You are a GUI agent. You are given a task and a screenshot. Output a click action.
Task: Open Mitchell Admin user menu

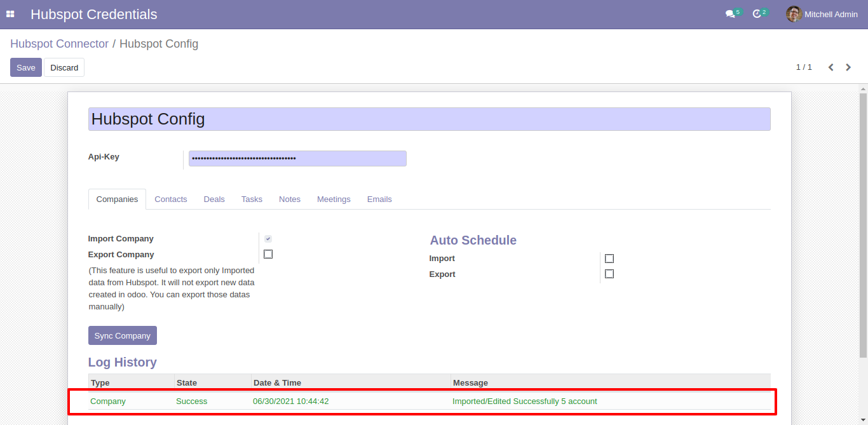[822, 14]
